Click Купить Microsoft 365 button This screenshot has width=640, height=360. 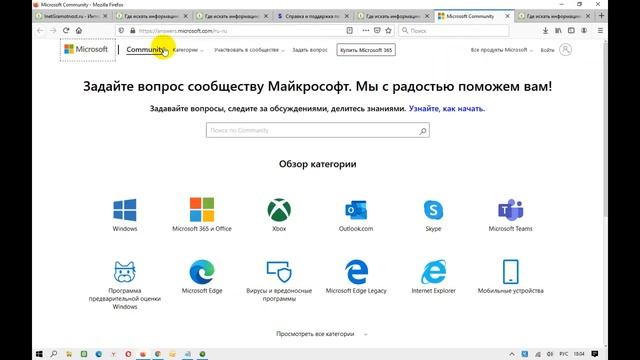[366, 50]
